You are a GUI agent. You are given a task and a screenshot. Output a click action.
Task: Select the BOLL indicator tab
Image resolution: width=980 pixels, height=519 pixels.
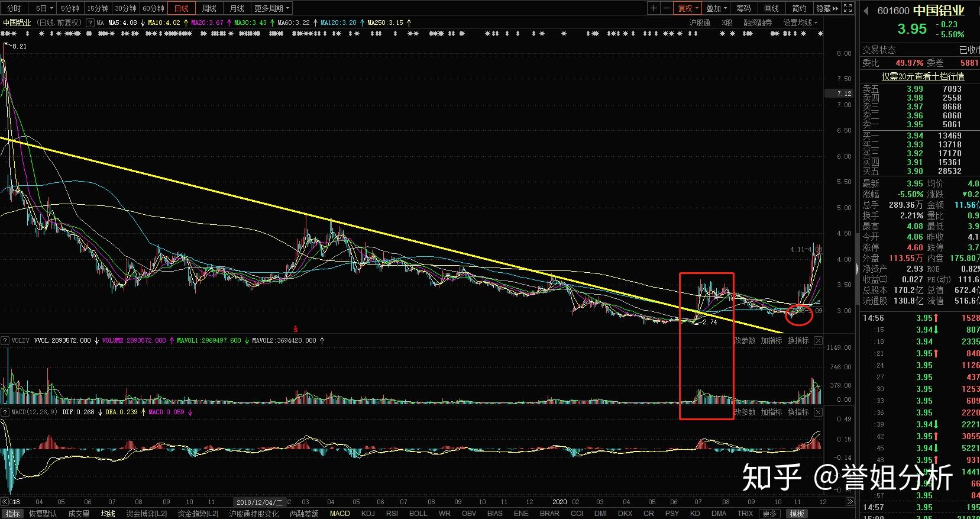pos(418,514)
